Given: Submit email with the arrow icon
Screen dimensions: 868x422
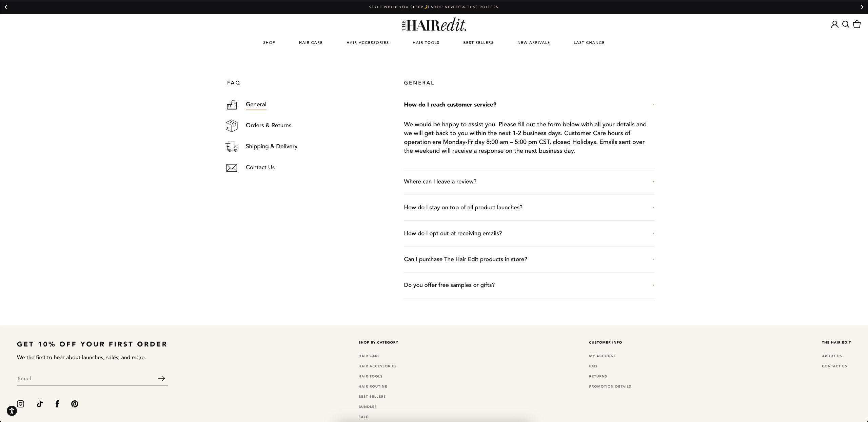Looking at the screenshot, I should click(162, 378).
